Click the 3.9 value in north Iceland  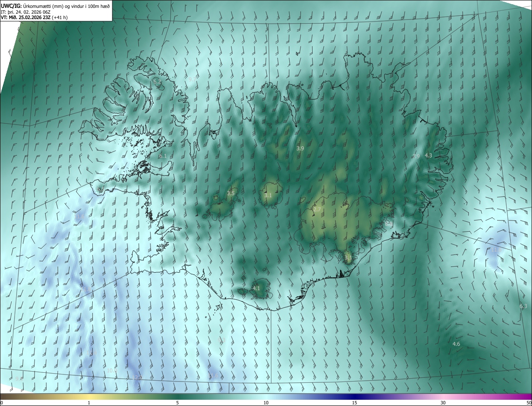pos(300,148)
